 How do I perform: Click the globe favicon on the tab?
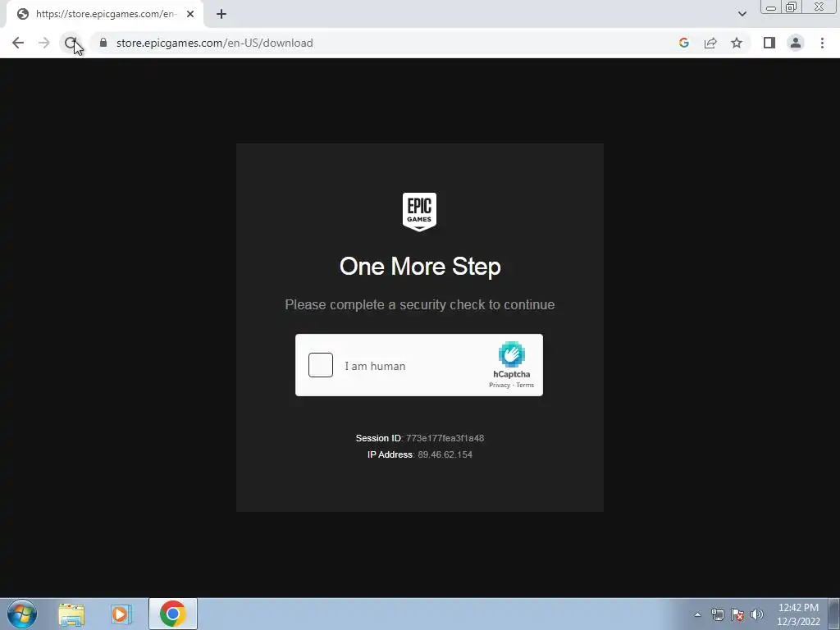[22, 14]
